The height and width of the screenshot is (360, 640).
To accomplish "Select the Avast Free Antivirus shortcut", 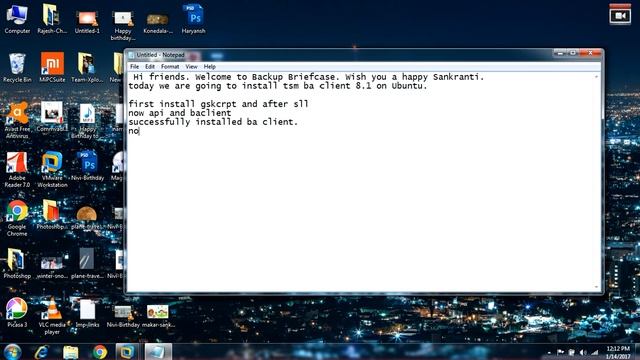I will click(x=17, y=120).
